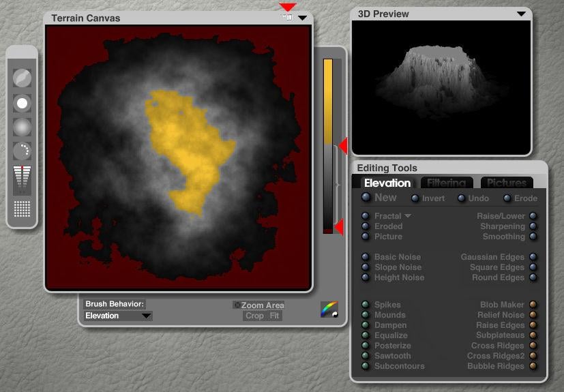Click the Mounds green button
The width and height of the screenshot is (564, 392).
click(366, 315)
